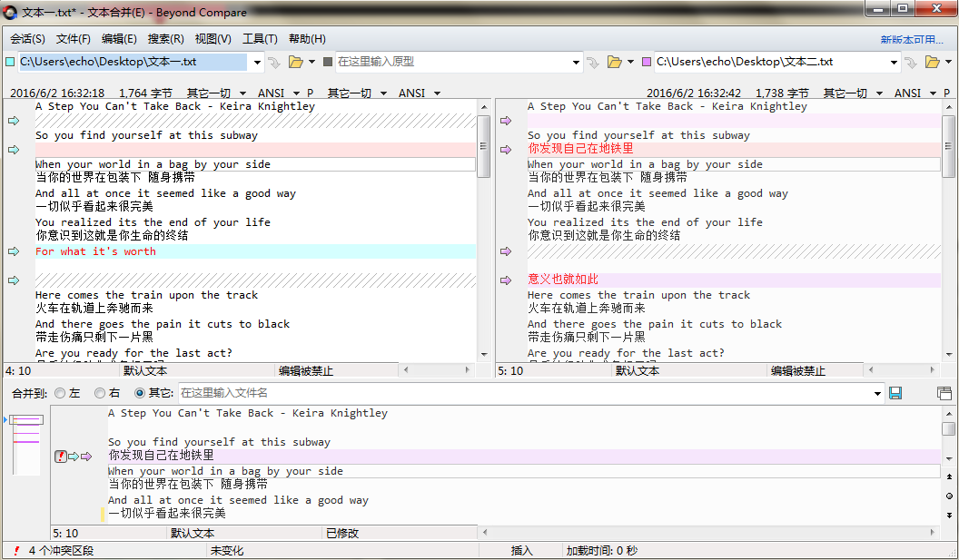Select the '右' merge-to radio button

100,393
